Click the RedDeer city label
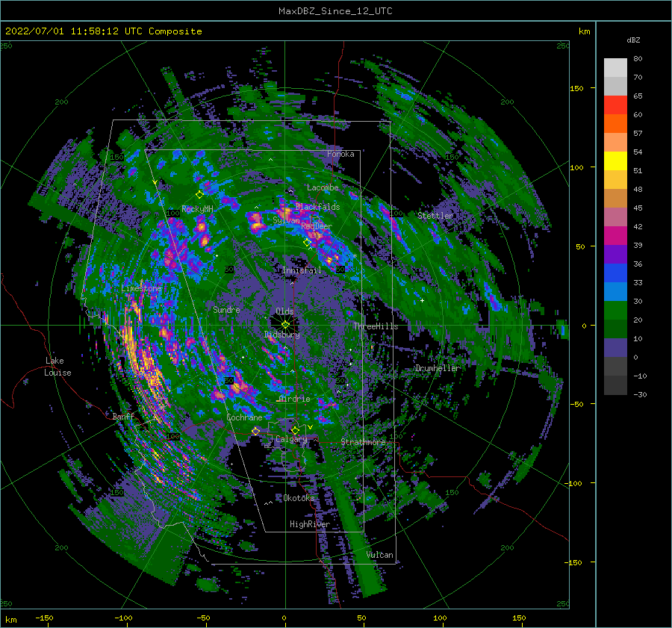Screen dimensions: 672x628 pyautogui.click(x=317, y=226)
